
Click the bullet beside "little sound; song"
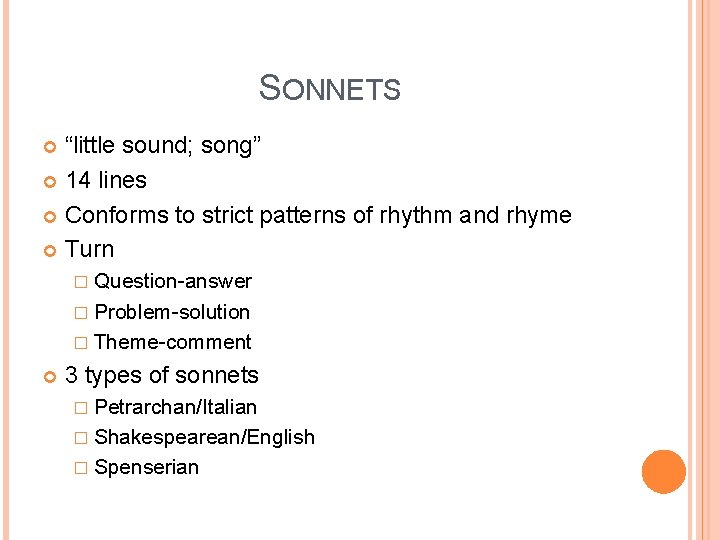[52, 148]
